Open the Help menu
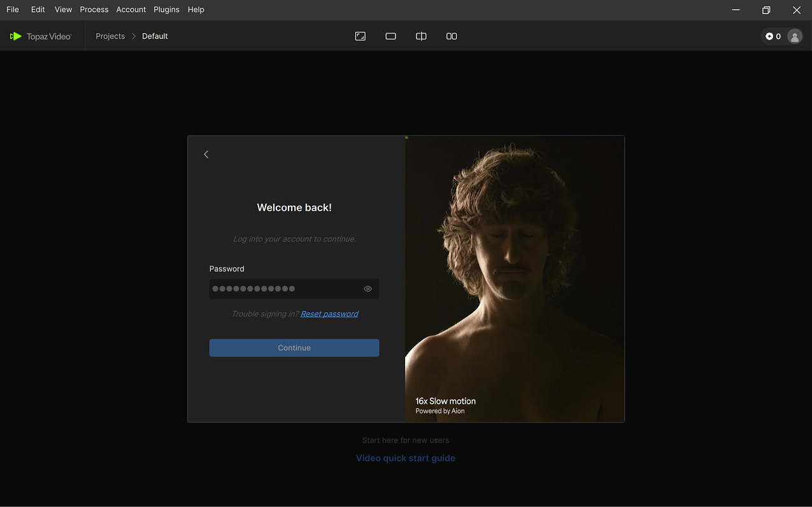The image size is (812, 507). point(196,10)
